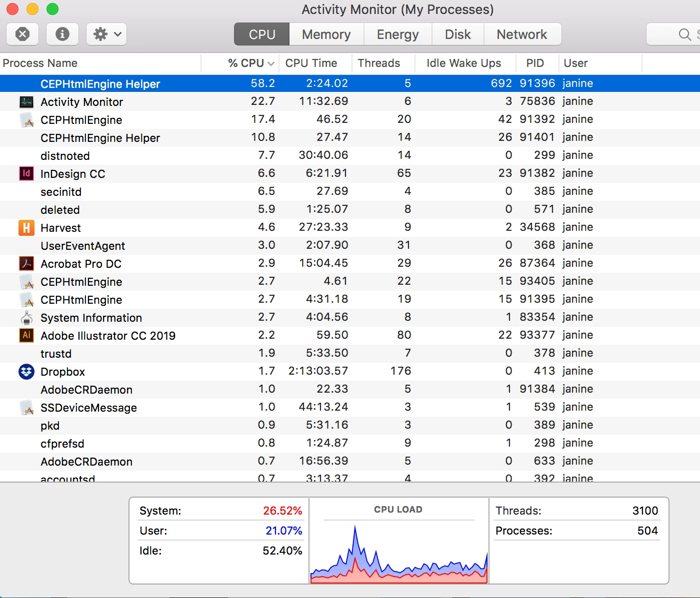
Task: Select CEPHtmlEngine Helper PID 91401
Action: [x=350, y=138]
